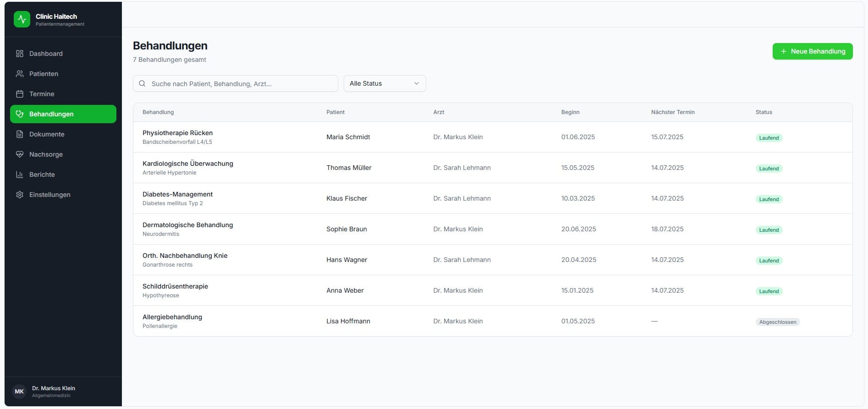Click the Beginn column header

point(571,112)
